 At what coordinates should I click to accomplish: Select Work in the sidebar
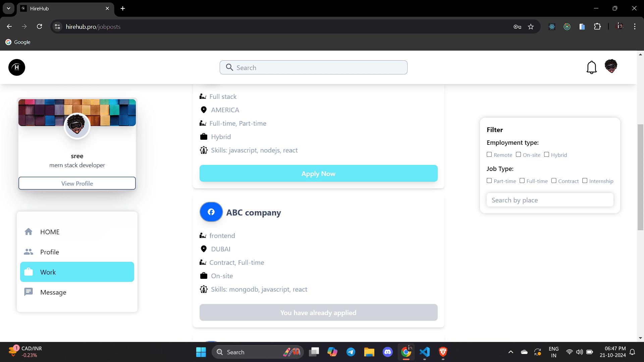pos(77,272)
